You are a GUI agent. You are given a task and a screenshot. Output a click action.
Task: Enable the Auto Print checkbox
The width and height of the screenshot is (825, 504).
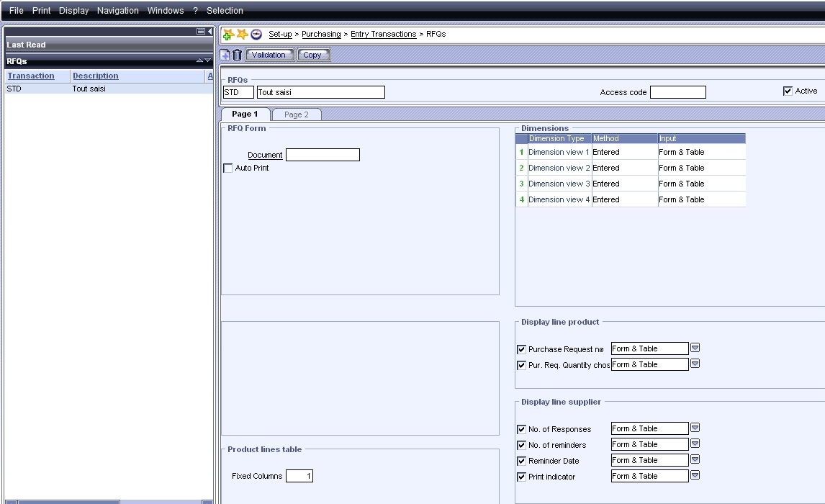[x=228, y=168]
